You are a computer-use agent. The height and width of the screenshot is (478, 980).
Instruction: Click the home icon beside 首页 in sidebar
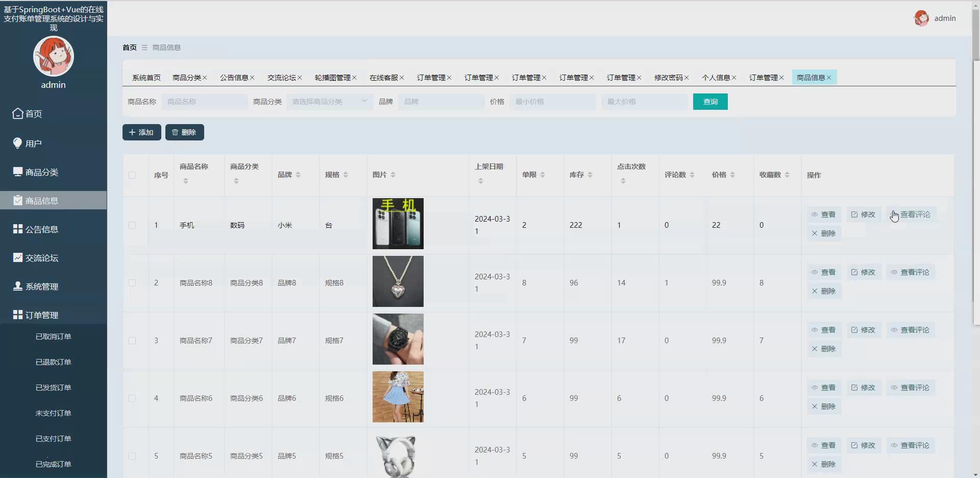pyautogui.click(x=18, y=113)
